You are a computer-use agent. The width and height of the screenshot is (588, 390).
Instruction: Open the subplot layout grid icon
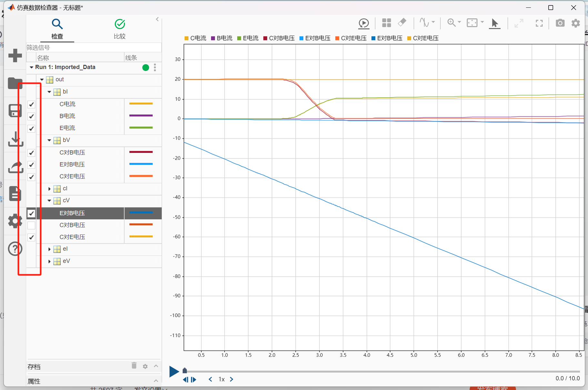pos(386,23)
